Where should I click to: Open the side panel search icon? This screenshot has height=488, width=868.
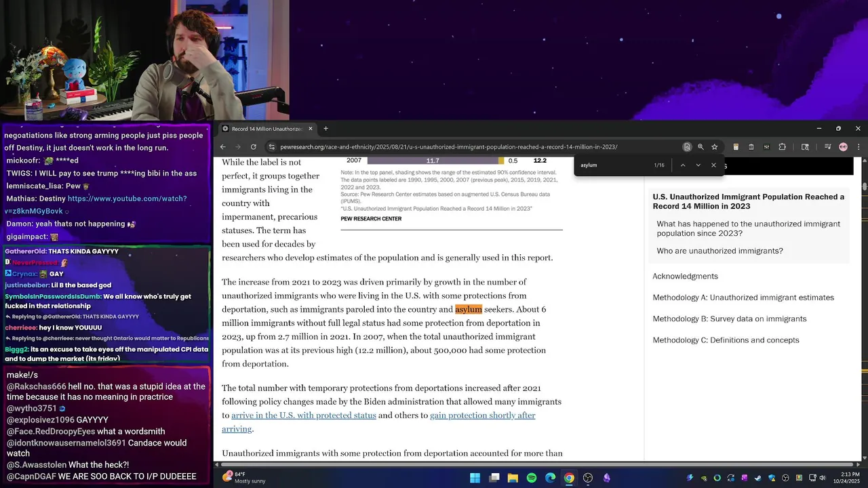(805, 146)
